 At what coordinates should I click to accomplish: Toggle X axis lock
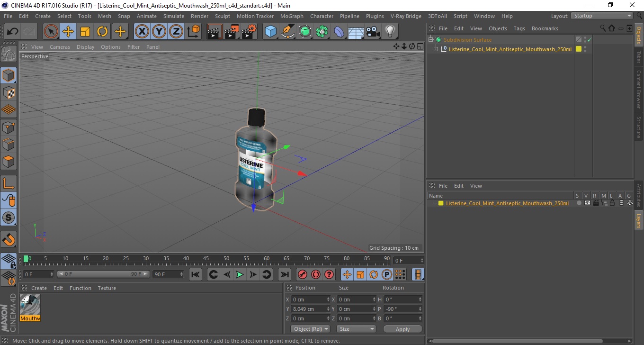click(x=142, y=32)
